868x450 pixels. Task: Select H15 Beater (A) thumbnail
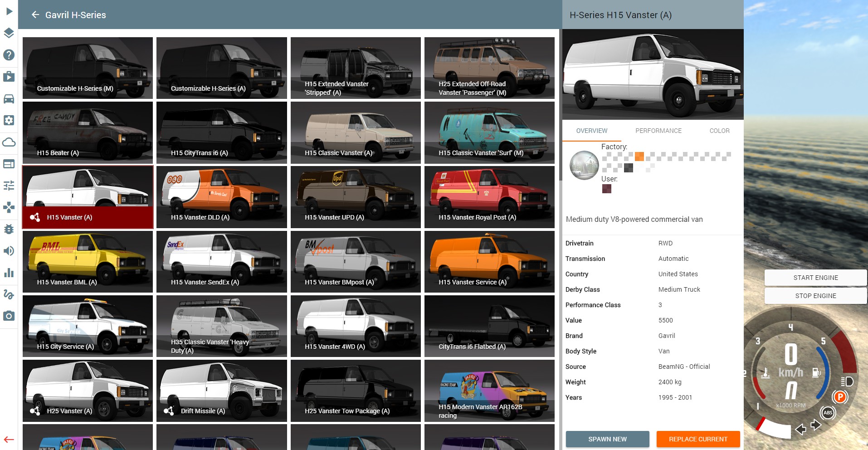click(88, 132)
